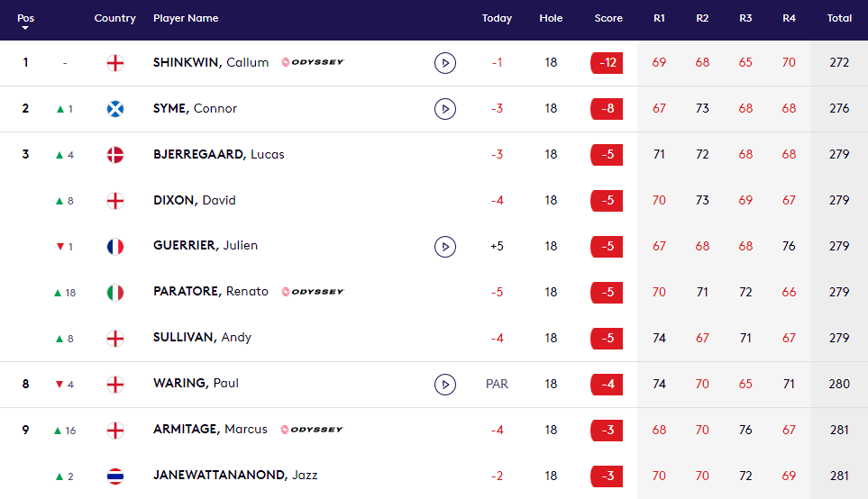868x499 pixels.
Task: Click play icon in Julien Guerrier's row
Action: pos(444,246)
